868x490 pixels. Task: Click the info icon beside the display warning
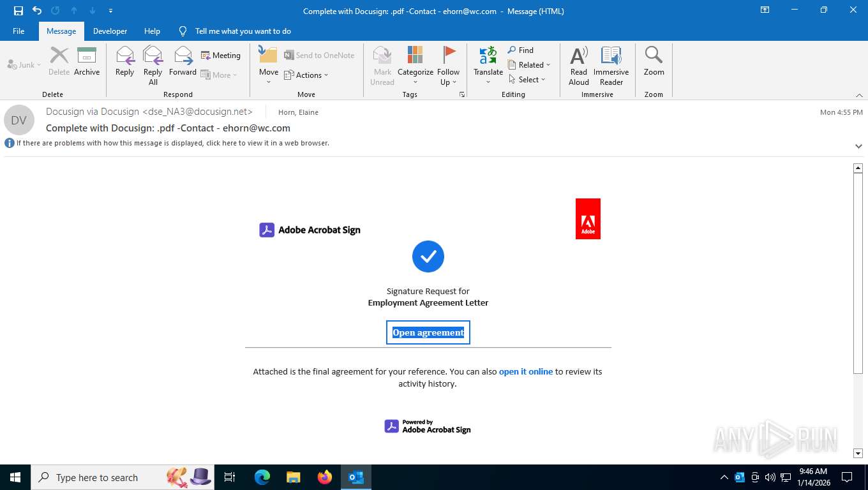(x=10, y=143)
